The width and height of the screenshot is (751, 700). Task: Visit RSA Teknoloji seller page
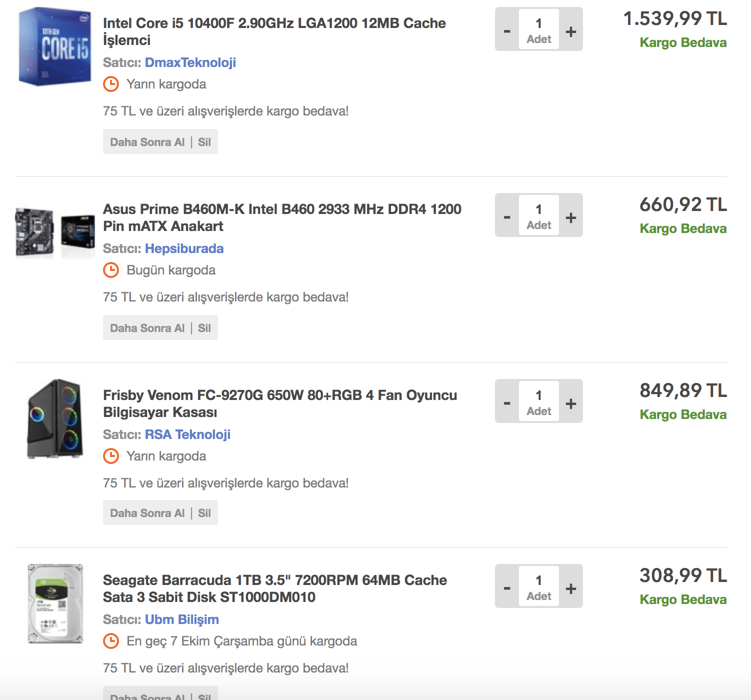(187, 434)
